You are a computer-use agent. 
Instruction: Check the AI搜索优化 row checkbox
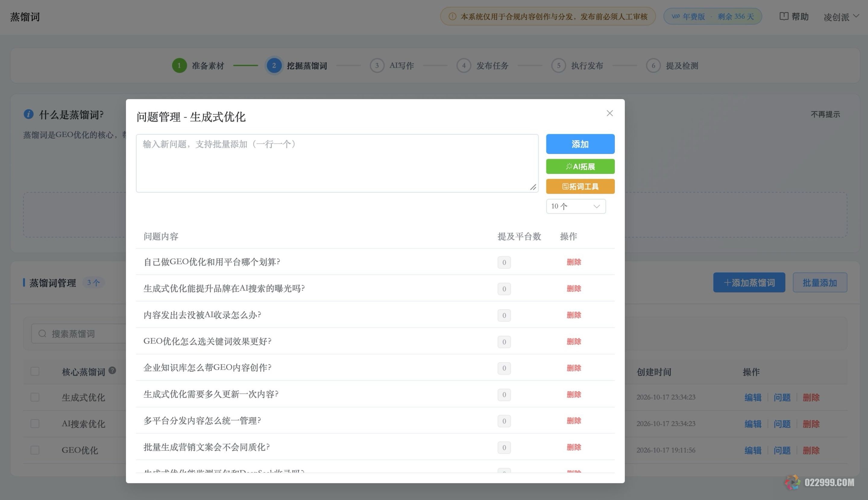coord(35,424)
